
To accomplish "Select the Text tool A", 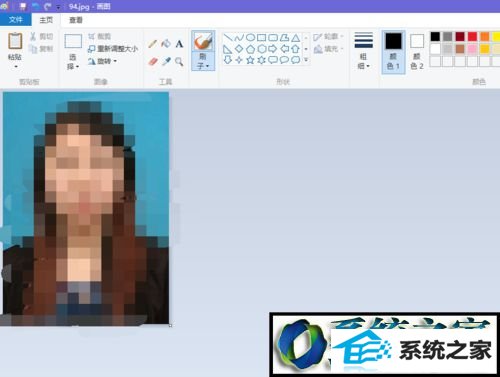I will pos(179,44).
